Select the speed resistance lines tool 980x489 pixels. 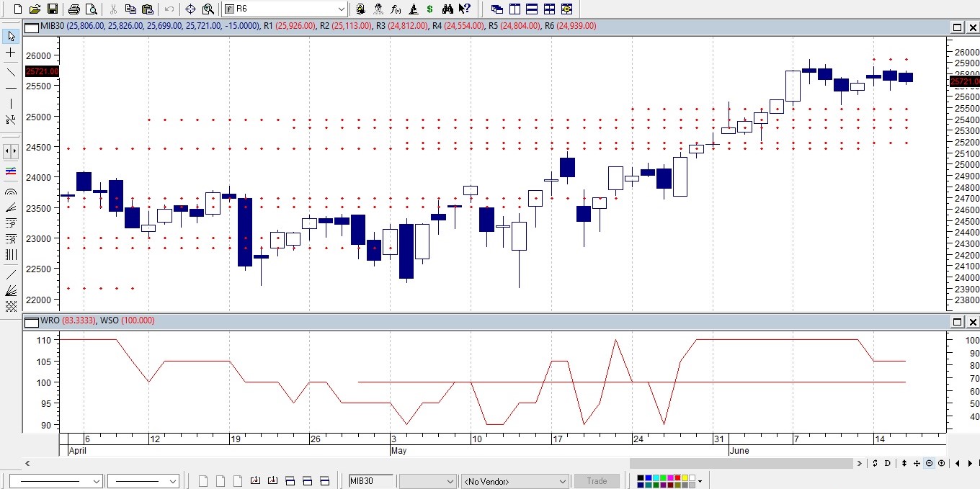tap(11, 290)
